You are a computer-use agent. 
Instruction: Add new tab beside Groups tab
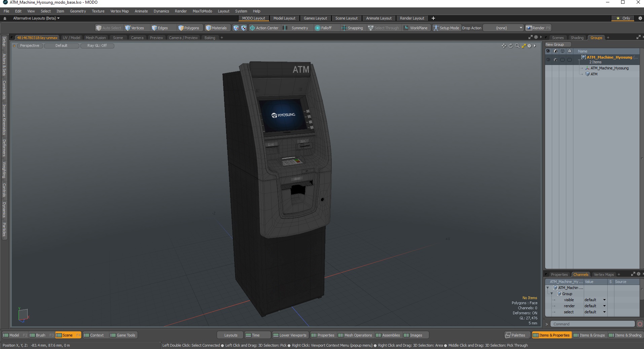pos(608,38)
